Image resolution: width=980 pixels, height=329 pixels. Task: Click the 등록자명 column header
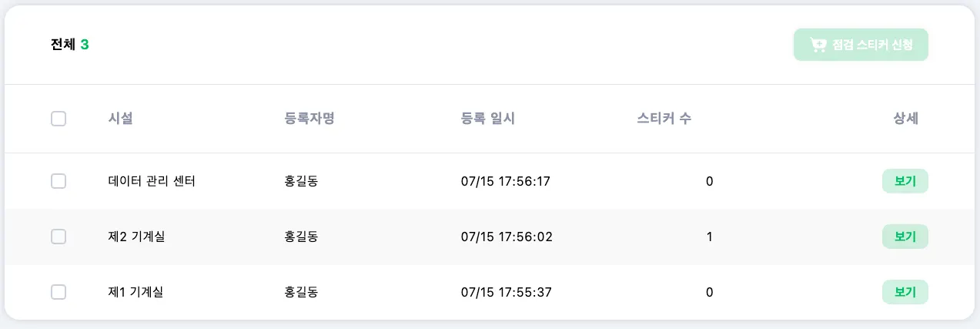309,119
